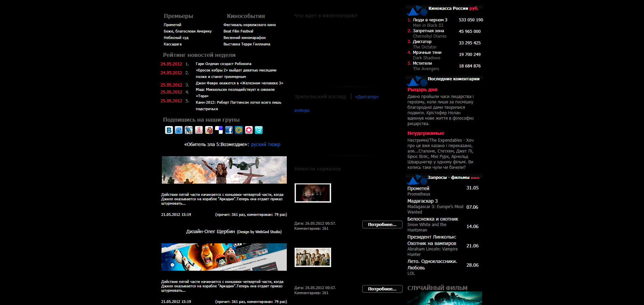Open the руский тизер link
This screenshot has height=305, width=644.
pos(265,144)
